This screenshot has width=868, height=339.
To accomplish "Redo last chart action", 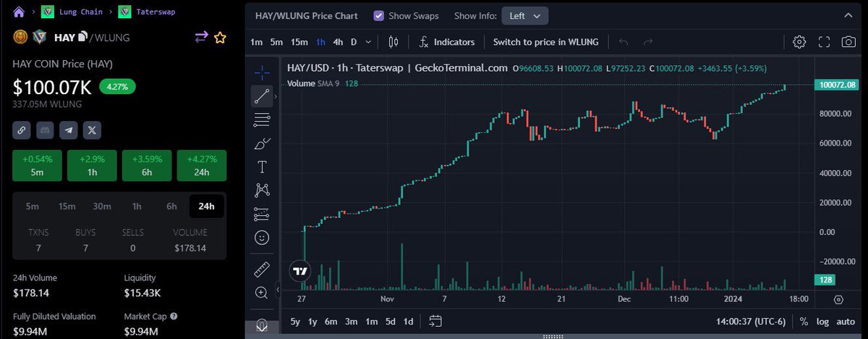I will pyautogui.click(x=648, y=42).
